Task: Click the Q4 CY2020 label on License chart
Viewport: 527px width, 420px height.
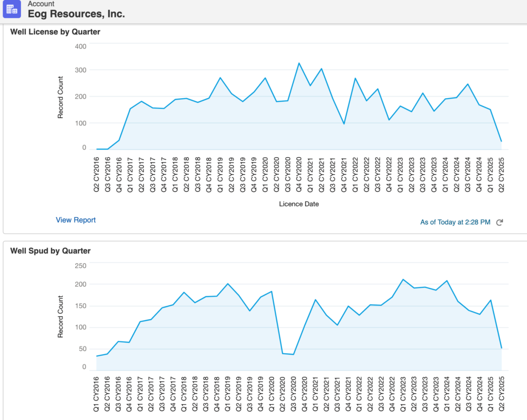Action: [x=299, y=175]
